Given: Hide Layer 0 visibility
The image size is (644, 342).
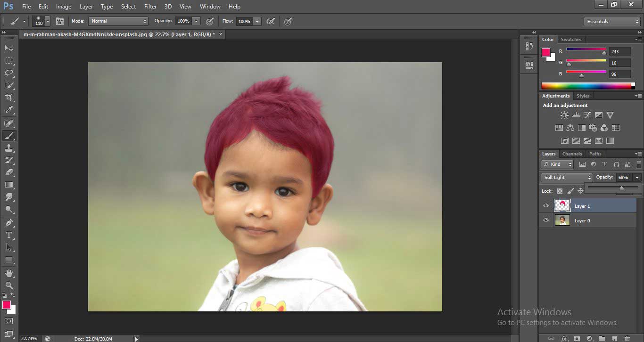Looking at the screenshot, I should pos(546,220).
